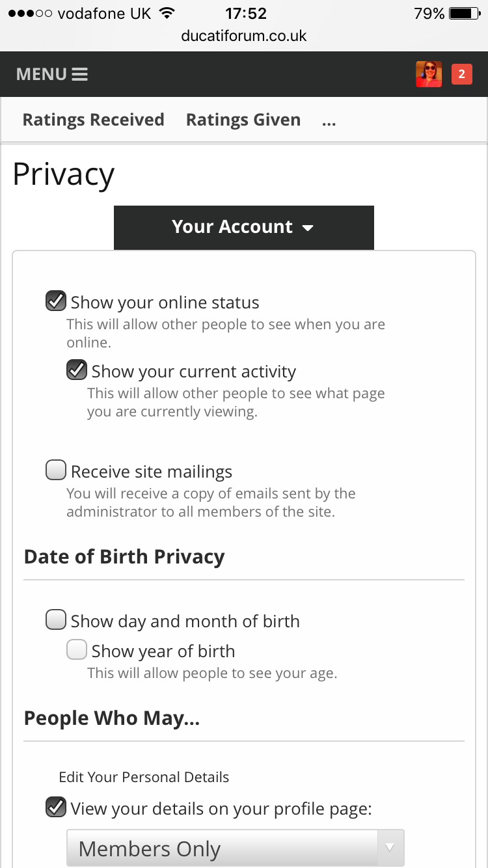Tap the MENU text label
The width and height of the screenshot is (488, 868).
click(41, 74)
